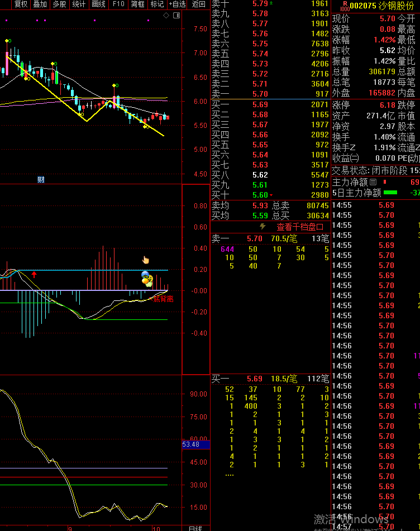Open the F10 company info tab
The height and width of the screenshot is (531, 420).
point(118,4)
